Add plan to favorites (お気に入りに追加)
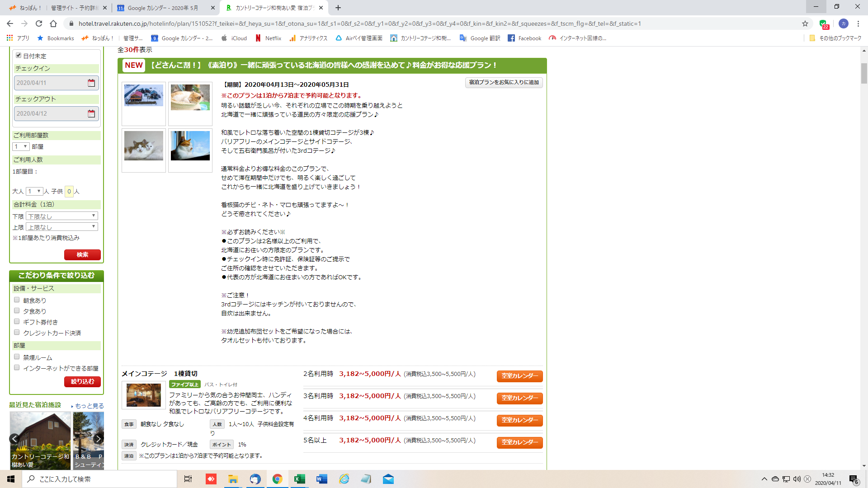Screen dimensions: 868x488 504,82
